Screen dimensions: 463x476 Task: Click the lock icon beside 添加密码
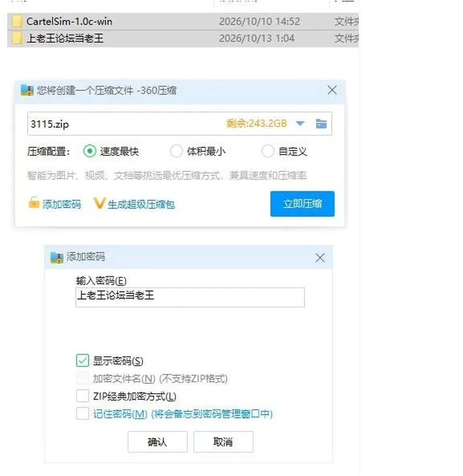click(x=34, y=203)
